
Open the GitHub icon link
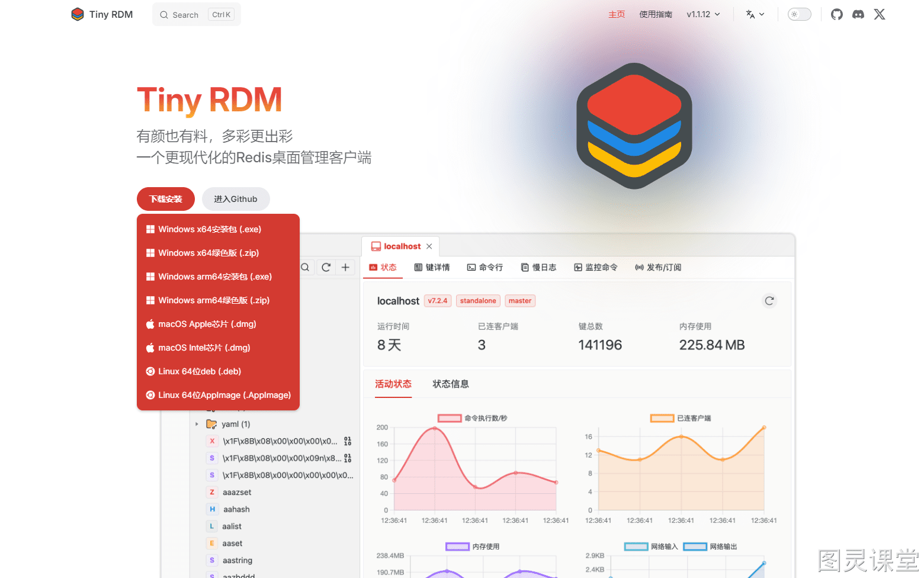(x=836, y=14)
